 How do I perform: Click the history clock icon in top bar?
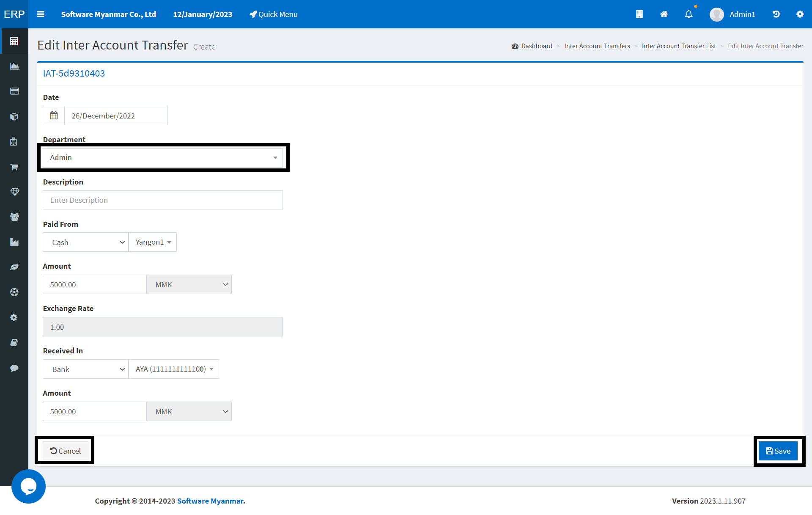(776, 14)
